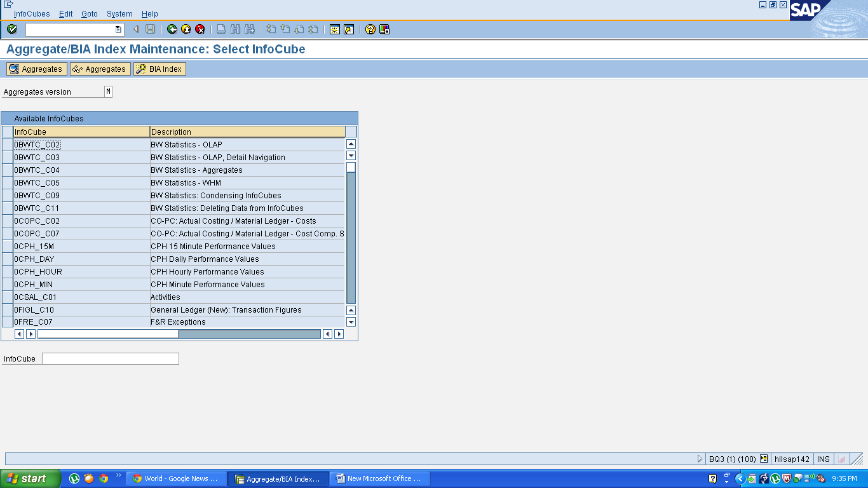Select InfoCube 0FIGL_C10 cell

pos(81,309)
